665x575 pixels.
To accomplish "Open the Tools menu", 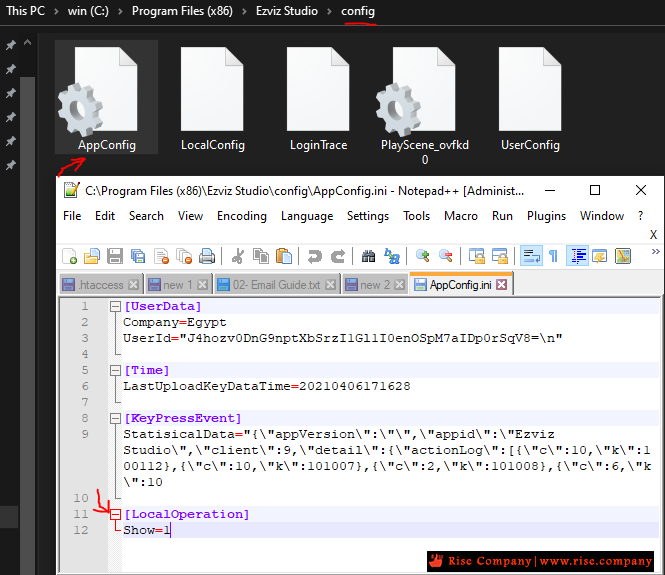I will point(416,216).
